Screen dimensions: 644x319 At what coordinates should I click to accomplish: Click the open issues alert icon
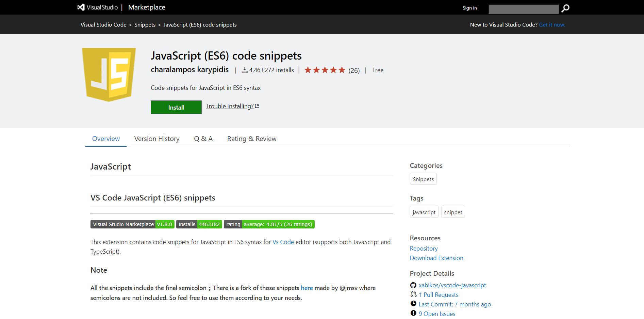413,313
